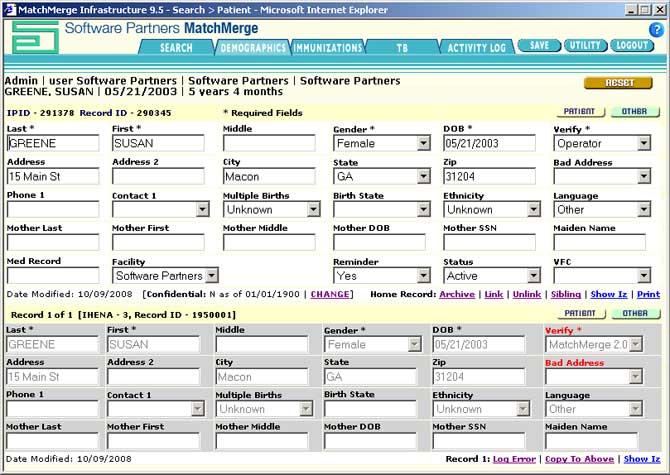
Task: Click the home record Mother First field
Action: 158,242
